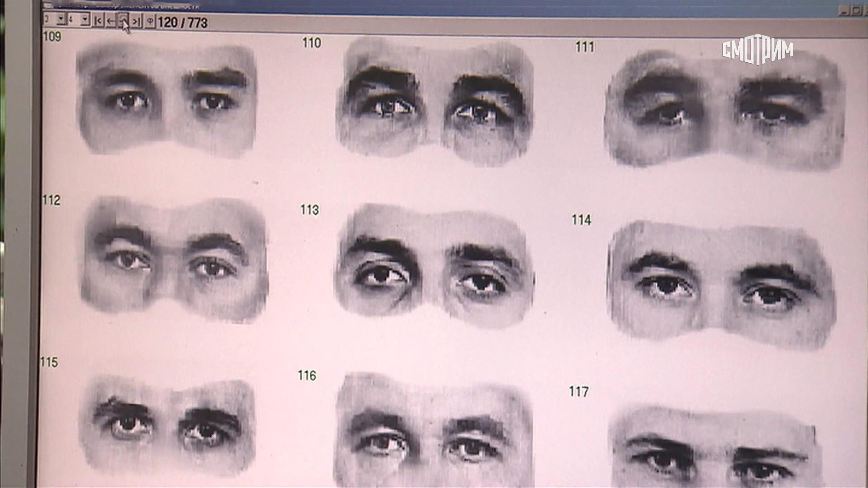This screenshot has height=488, width=868.
Task: Click the zoom magnifier toolbar icon
Action: (150, 21)
